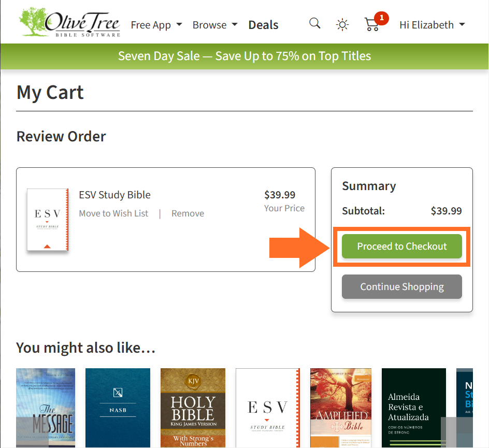Open the shopping cart icon
The image size is (489, 448).
(x=372, y=24)
